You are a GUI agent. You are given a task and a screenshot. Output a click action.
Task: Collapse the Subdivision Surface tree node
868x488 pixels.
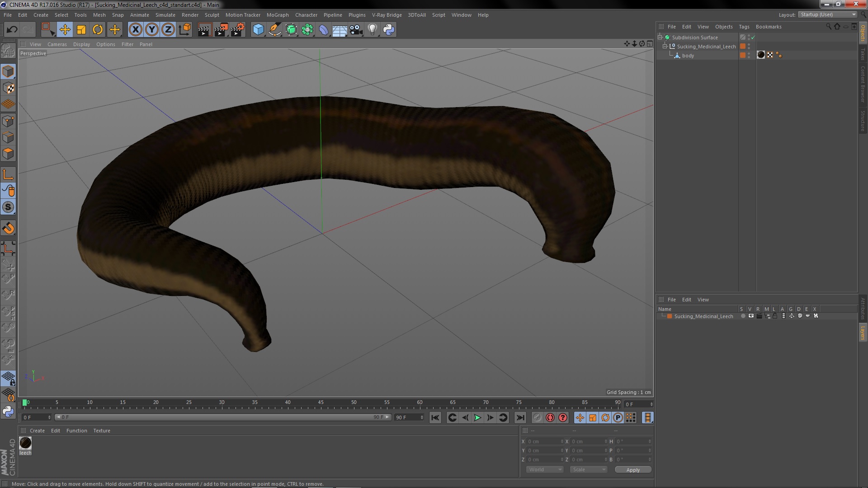coord(660,38)
